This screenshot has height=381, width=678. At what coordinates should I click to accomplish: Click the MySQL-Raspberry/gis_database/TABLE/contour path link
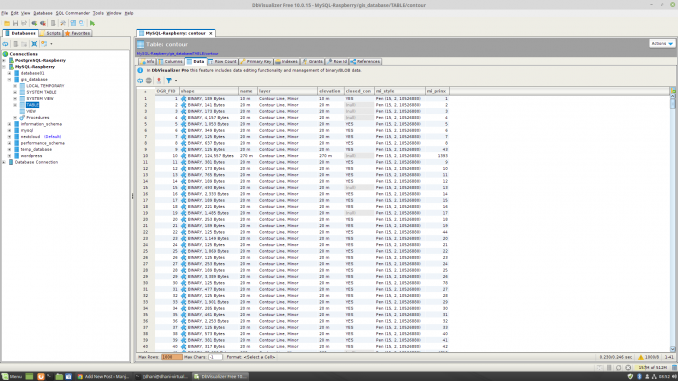pos(177,53)
